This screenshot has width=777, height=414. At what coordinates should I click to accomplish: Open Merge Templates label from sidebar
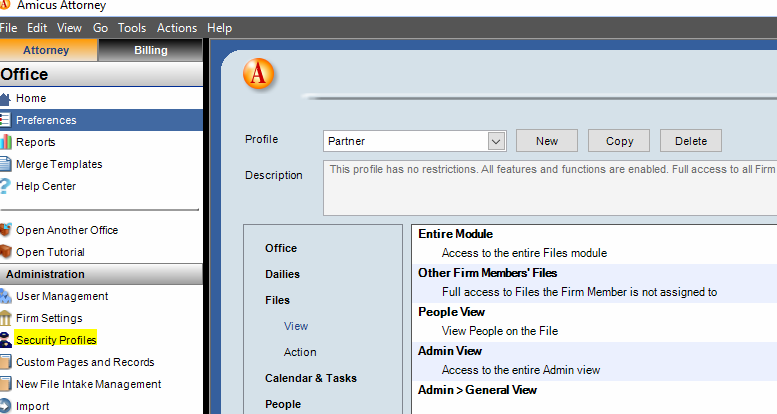(59, 164)
